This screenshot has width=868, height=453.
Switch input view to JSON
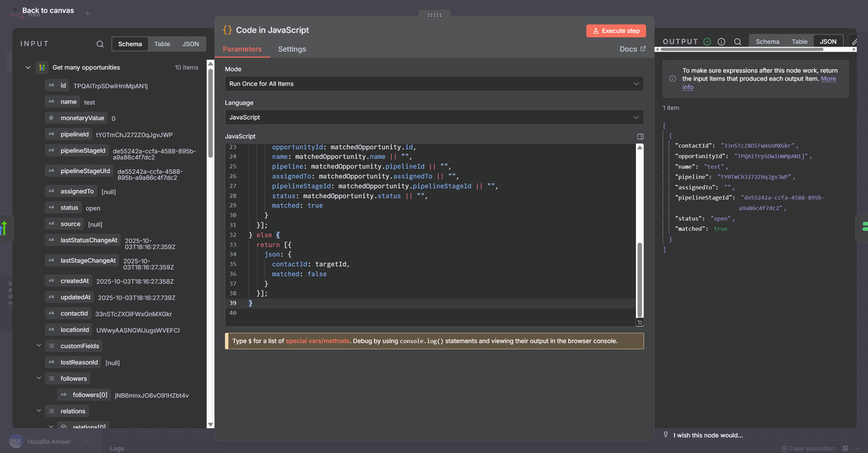click(x=190, y=44)
